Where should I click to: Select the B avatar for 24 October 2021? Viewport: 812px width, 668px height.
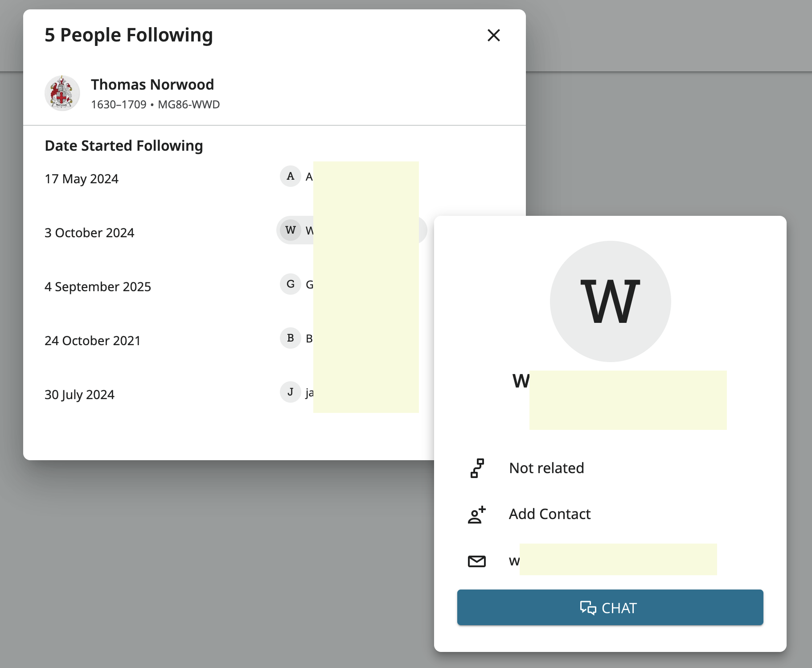(291, 338)
